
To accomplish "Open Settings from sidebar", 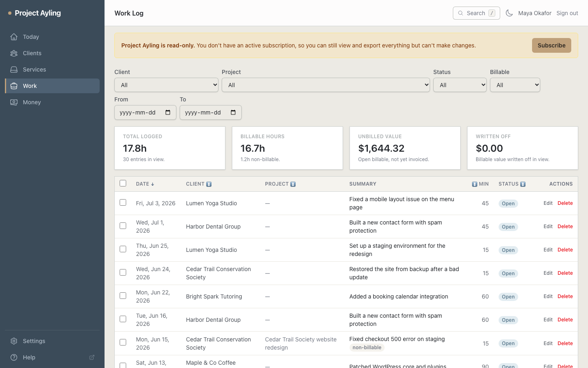I will pyautogui.click(x=52, y=341).
